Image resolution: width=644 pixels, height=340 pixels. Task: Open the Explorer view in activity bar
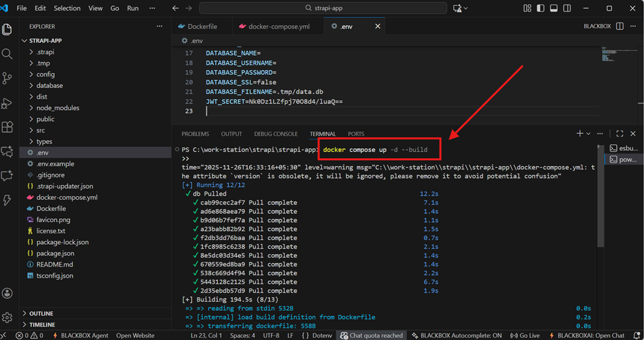click(x=7, y=29)
